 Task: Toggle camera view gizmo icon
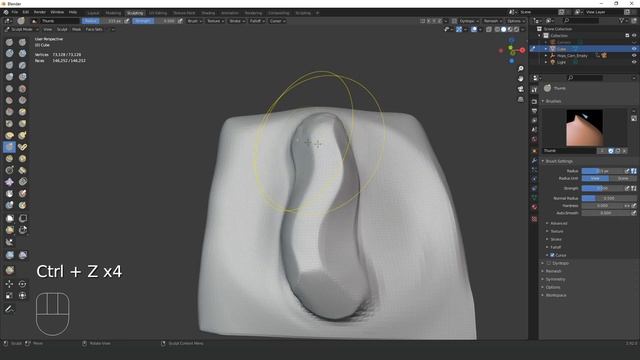(520, 89)
